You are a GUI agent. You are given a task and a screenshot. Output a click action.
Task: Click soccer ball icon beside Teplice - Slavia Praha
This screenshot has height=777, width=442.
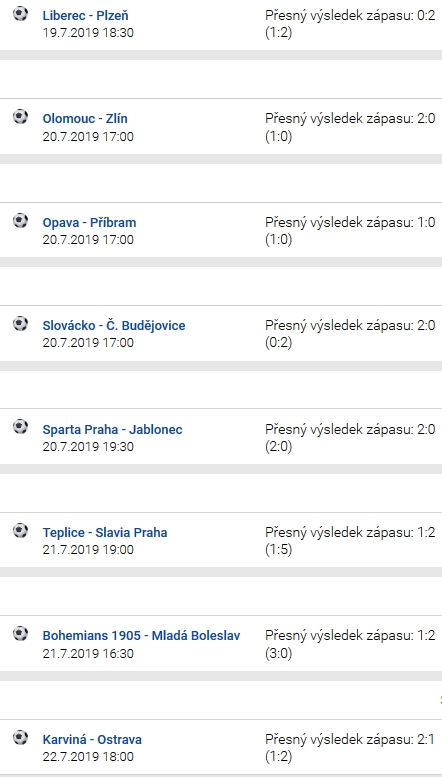(x=20, y=531)
